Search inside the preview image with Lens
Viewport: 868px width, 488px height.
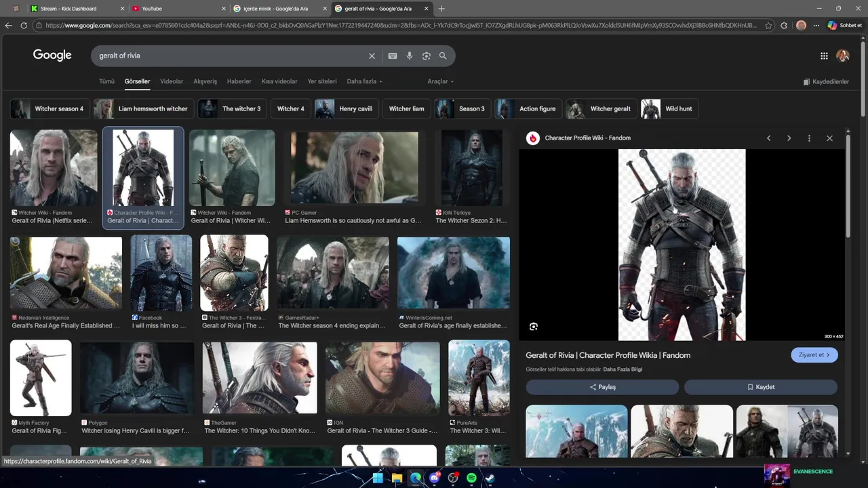[534, 327]
